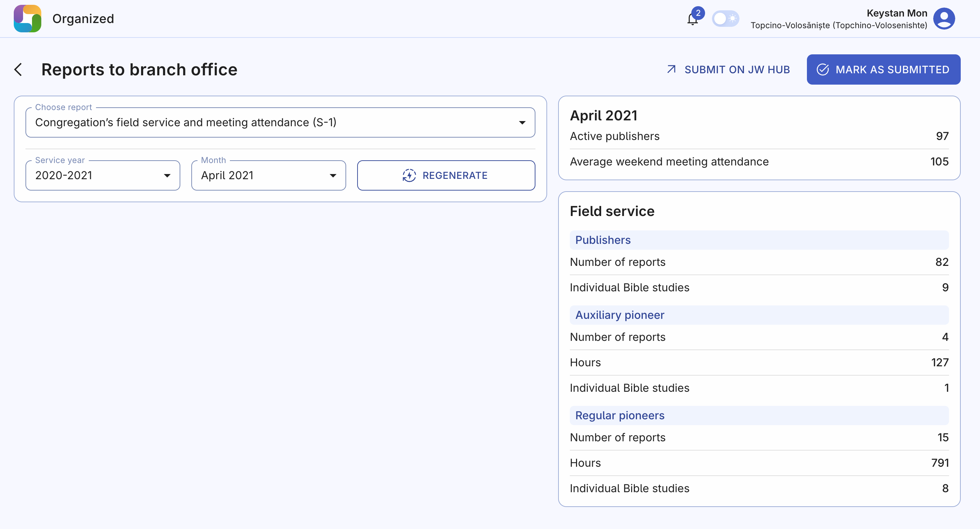Screen dimensions: 980x529
Task: Click the regenerate refresh icon
Action: [x=409, y=175]
